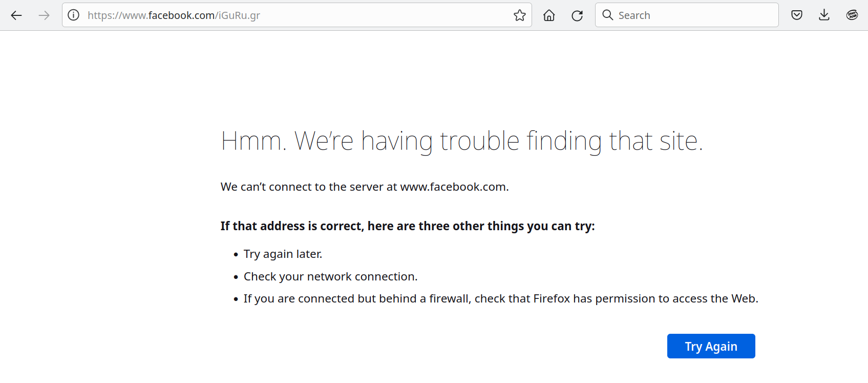Click the 'linux inside' extension icon
Viewport: 868px width, 383px height.
852,15
